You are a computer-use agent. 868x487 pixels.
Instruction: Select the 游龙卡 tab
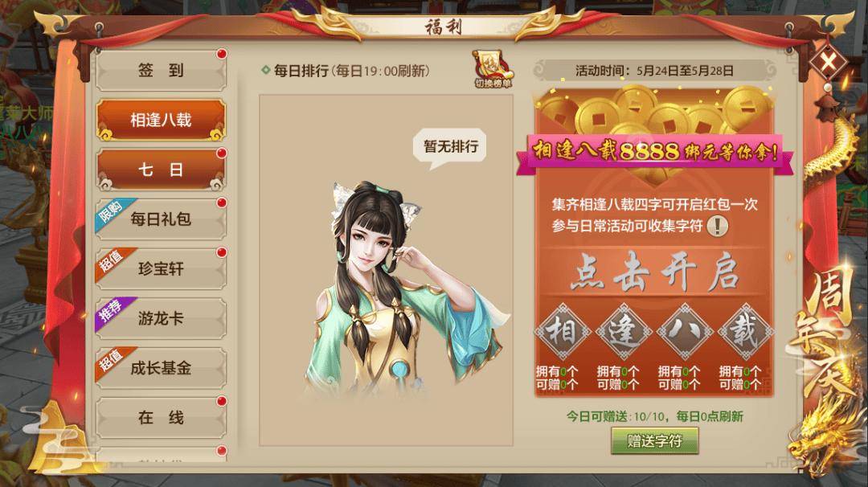coord(161,318)
